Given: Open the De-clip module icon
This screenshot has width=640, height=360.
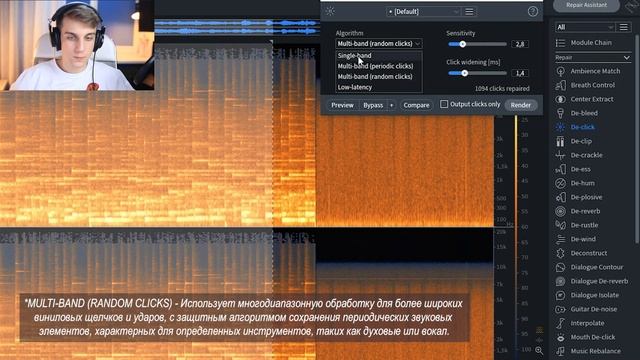Looking at the screenshot, I should click(x=560, y=141).
